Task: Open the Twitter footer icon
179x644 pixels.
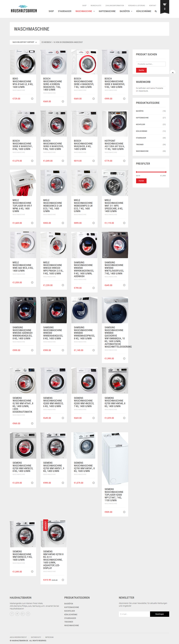Action: pos(17,614)
